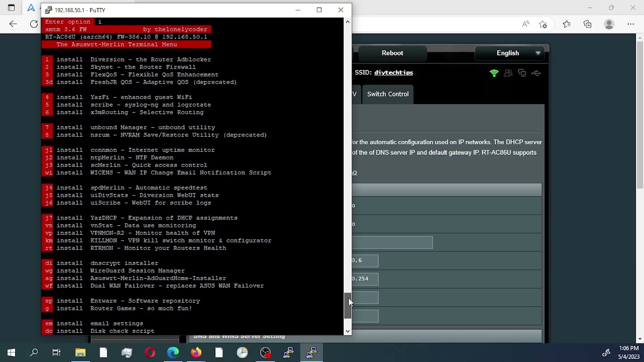644x362 pixels.
Task: Open the Windows Ink pen icon in the system tray
Action: click(606, 353)
